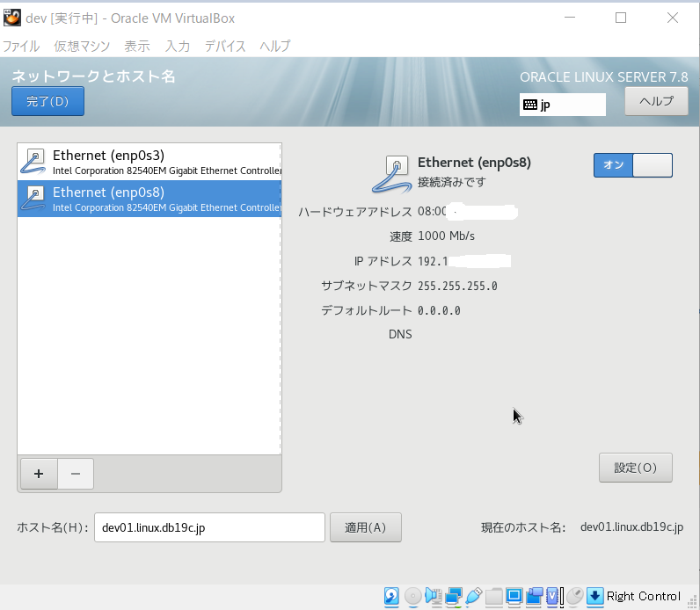Click the mouse integration icon in status bar
This screenshot has width=700, height=610.
click(574, 596)
